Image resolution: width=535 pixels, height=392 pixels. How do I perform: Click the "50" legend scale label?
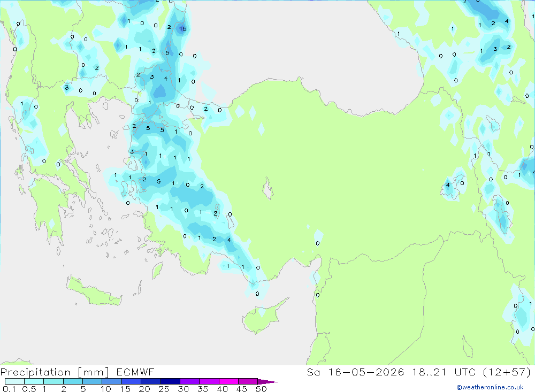[x=262, y=389]
